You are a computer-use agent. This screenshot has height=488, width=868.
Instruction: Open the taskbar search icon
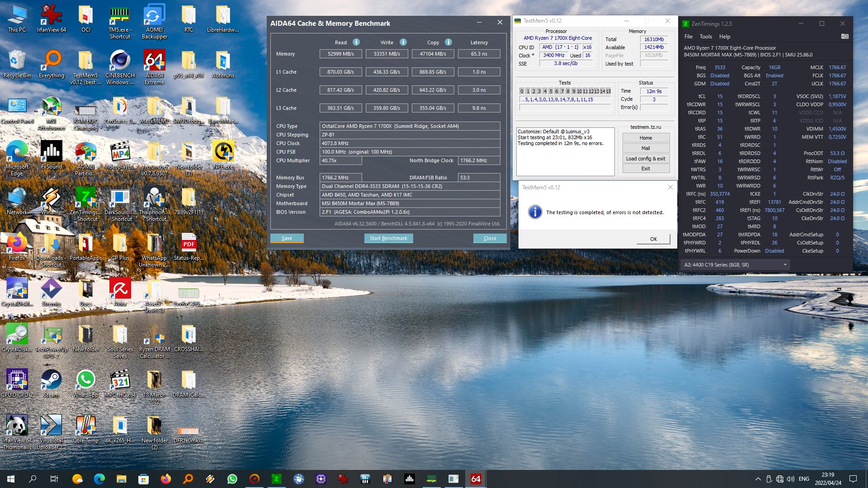[33, 479]
